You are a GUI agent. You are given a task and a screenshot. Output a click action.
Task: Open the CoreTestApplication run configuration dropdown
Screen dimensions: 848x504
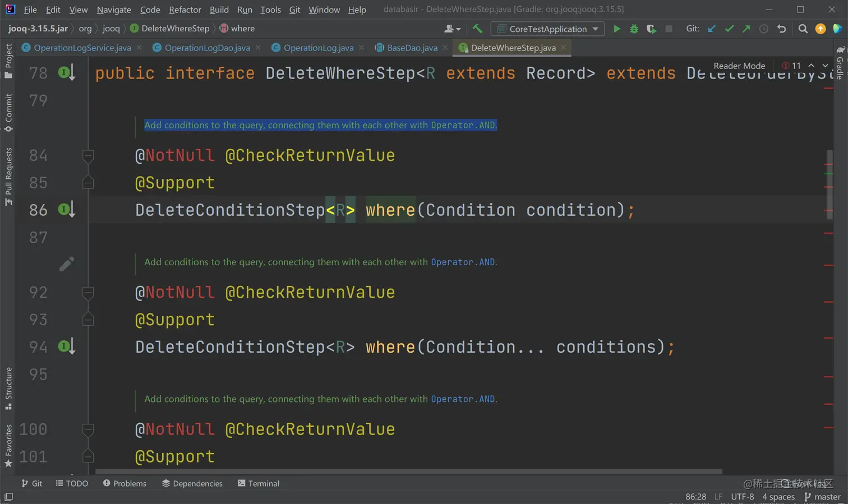(x=547, y=29)
